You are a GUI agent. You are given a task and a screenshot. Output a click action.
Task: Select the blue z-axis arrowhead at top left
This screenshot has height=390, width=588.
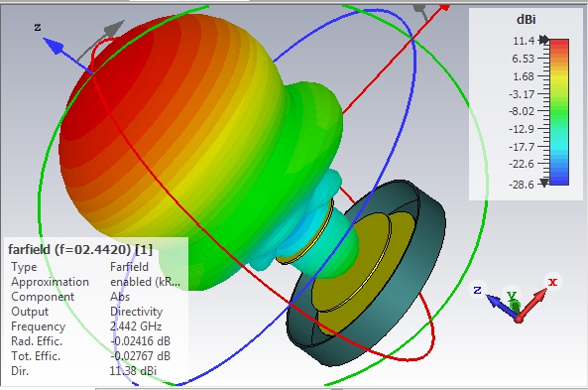click(x=54, y=46)
